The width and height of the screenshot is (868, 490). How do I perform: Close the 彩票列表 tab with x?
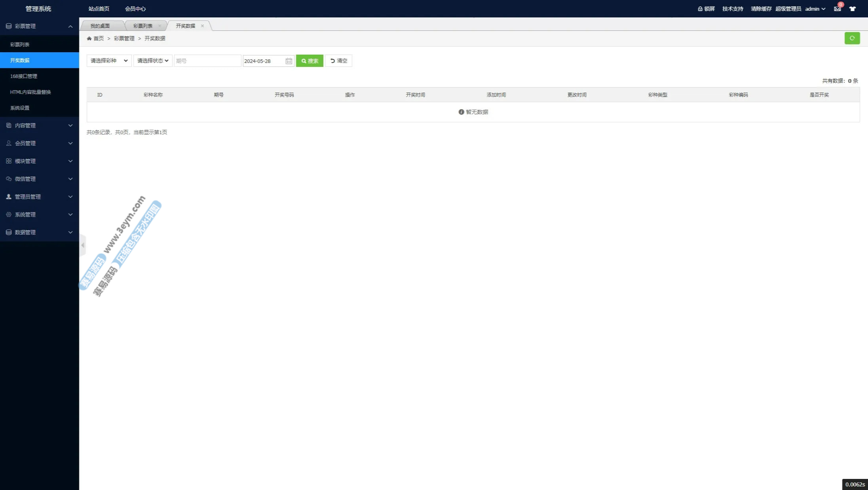click(x=160, y=26)
